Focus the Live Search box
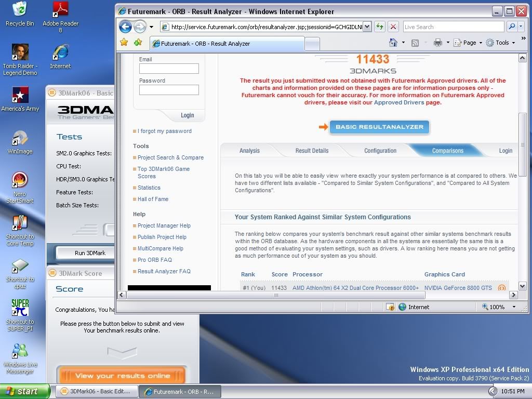 coord(454,27)
